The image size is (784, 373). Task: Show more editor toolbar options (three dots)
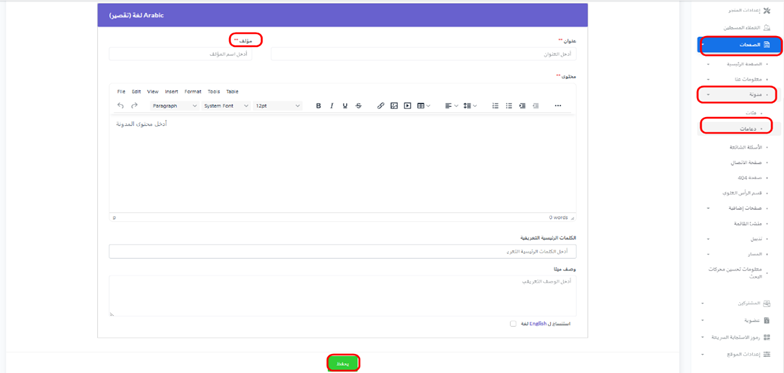coord(558,106)
